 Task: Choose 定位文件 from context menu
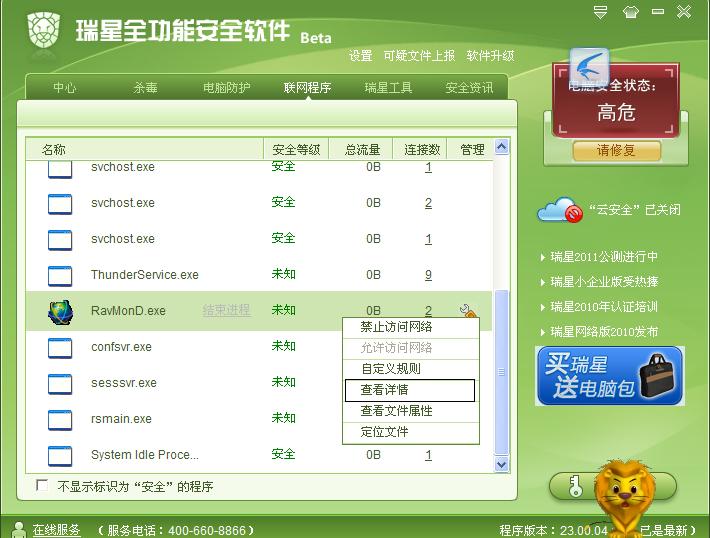click(x=411, y=432)
